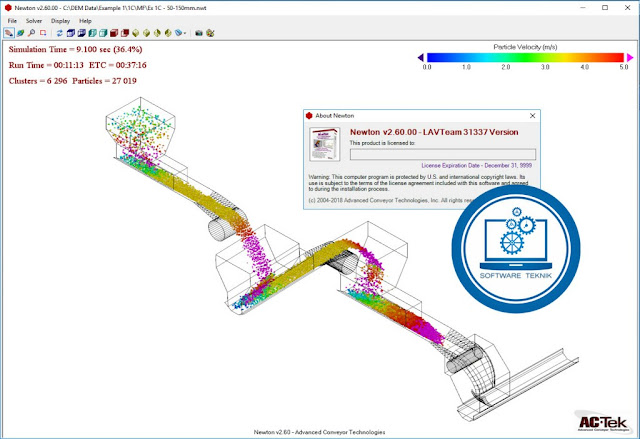Capture screenshot with the camera icon
Viewport: 640px width, 439px height.
(x=199, y=33)
